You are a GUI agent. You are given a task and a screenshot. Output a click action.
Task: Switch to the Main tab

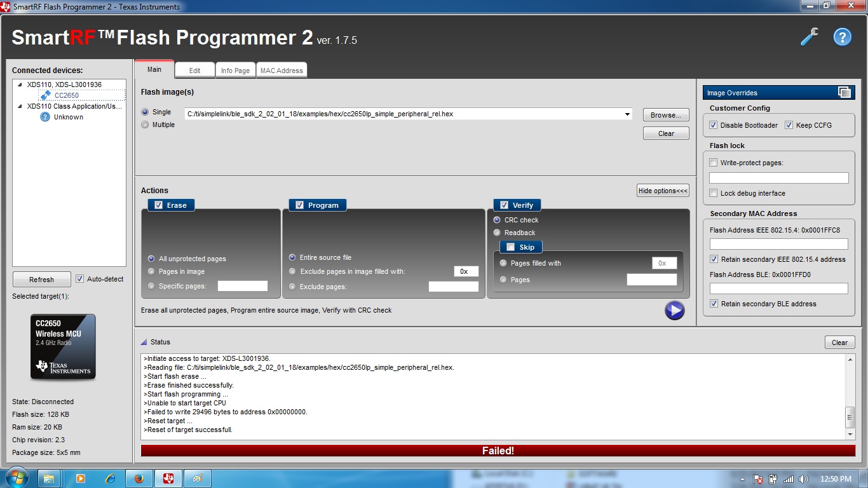pyautogui.click(x=154, y=69)
